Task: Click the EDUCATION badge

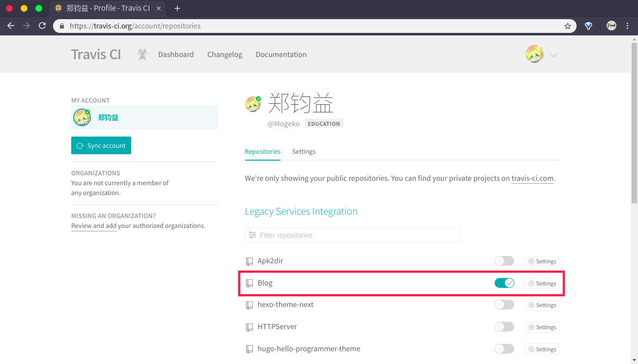Action: (324, 124)
